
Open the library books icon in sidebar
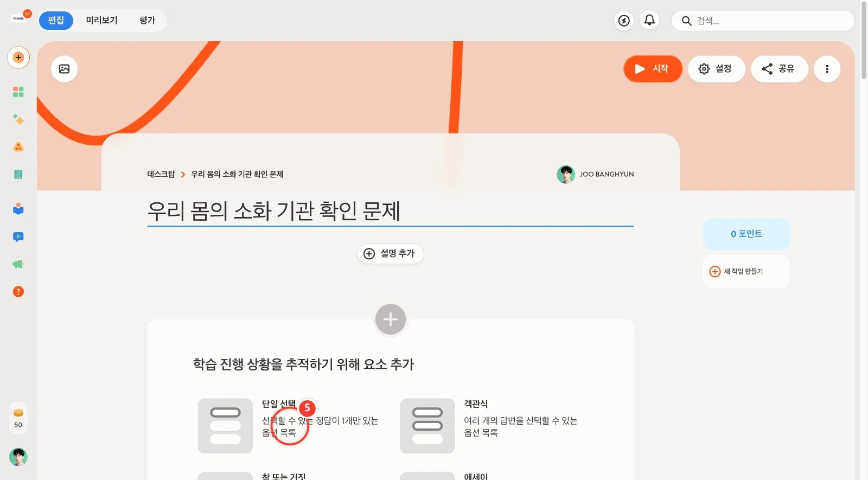point(18,174)
